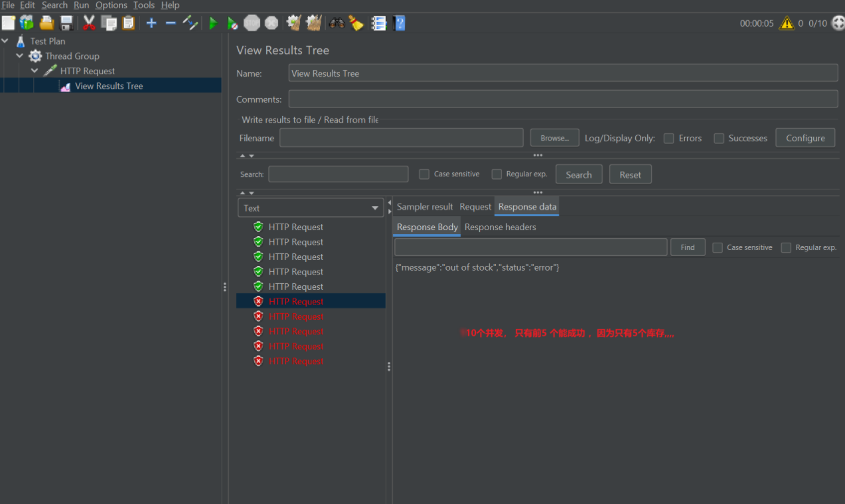Click the out of stock response body text
The width and height of the screenshot is (845, 504).
click(x=477, y=267)
